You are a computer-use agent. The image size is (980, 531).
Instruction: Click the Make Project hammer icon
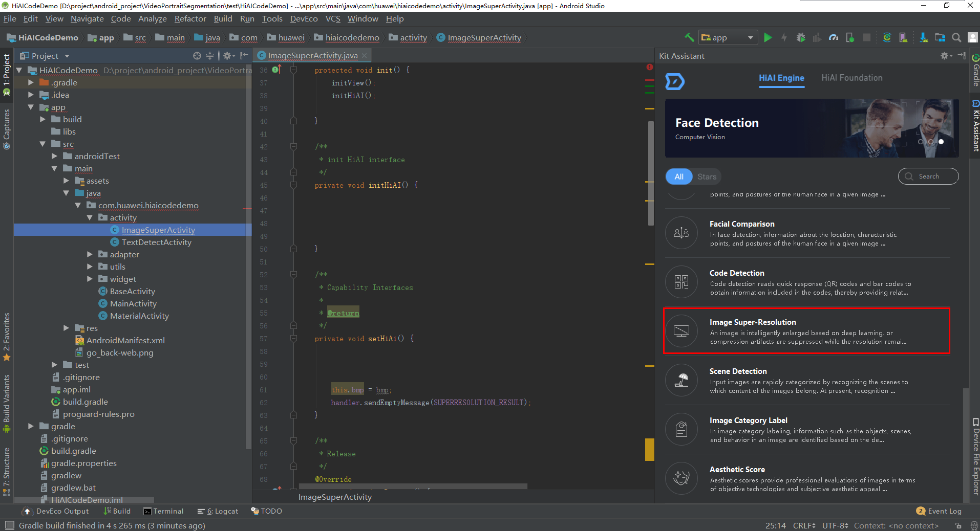pyautogui.click(x=689, y=38)
